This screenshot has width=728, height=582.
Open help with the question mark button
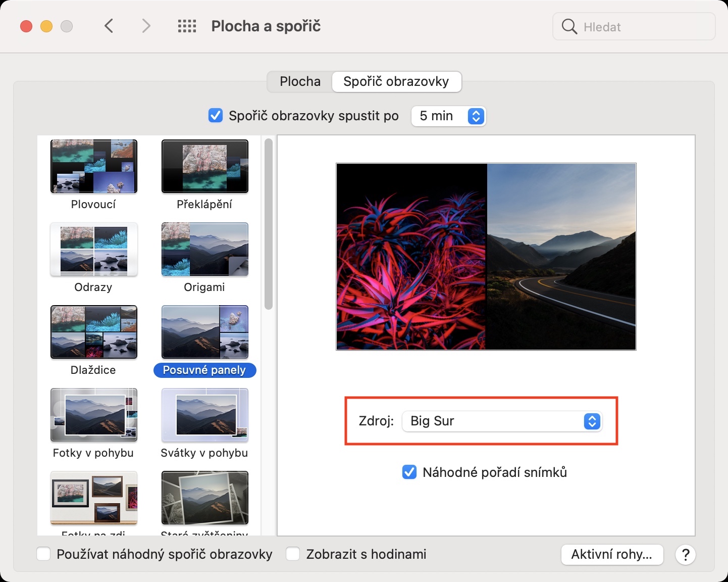coord(686,555)
